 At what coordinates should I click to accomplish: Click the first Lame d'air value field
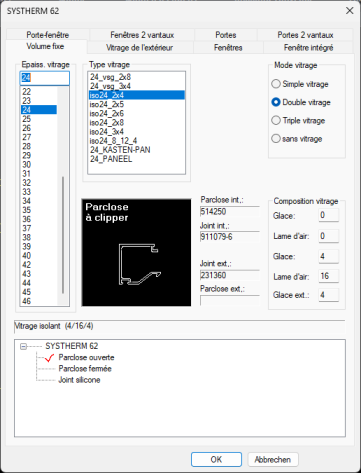pyautogui.click(x=328, y=236)
